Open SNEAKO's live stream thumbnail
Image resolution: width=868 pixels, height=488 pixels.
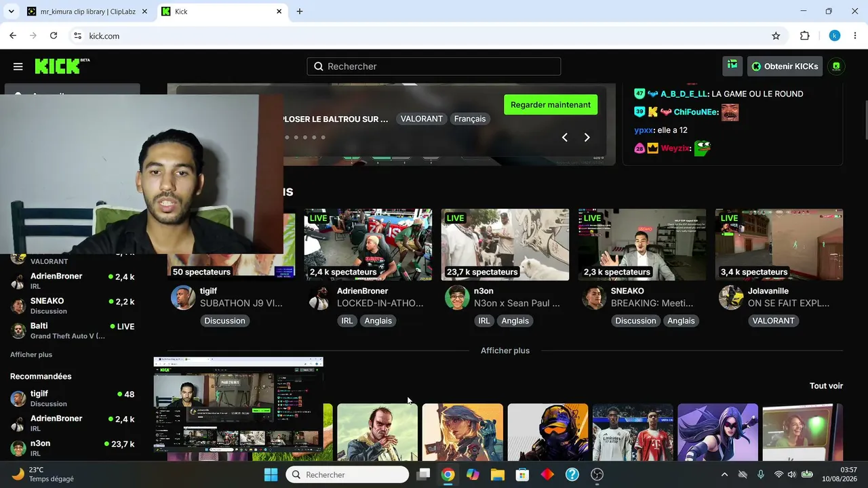(642, 245)
